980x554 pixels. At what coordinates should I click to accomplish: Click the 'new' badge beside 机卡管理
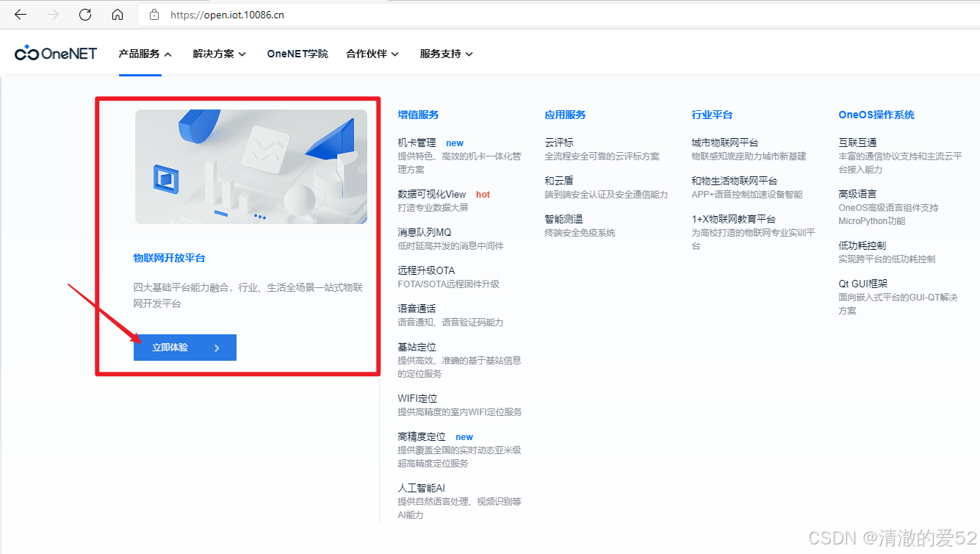pos(455,143)
